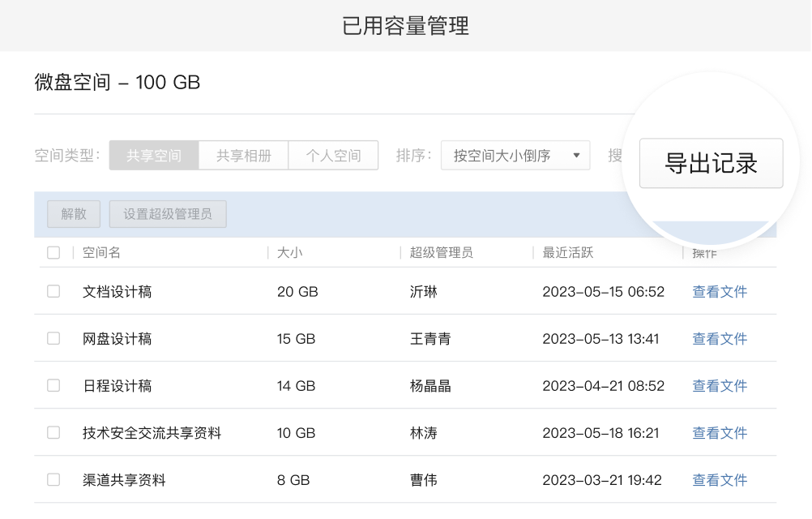Click administrator name 曹伟
Viewport: 812px width, 519px height.
424,481
